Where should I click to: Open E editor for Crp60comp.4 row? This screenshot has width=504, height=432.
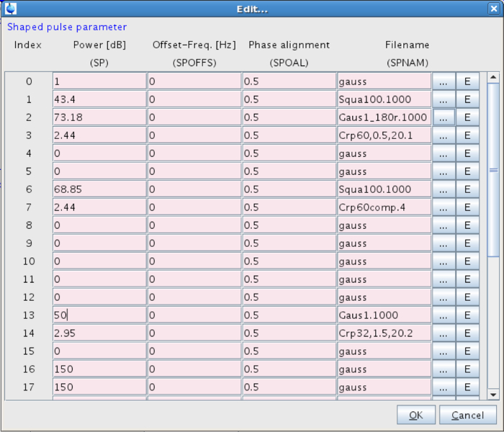coord(467,207)
